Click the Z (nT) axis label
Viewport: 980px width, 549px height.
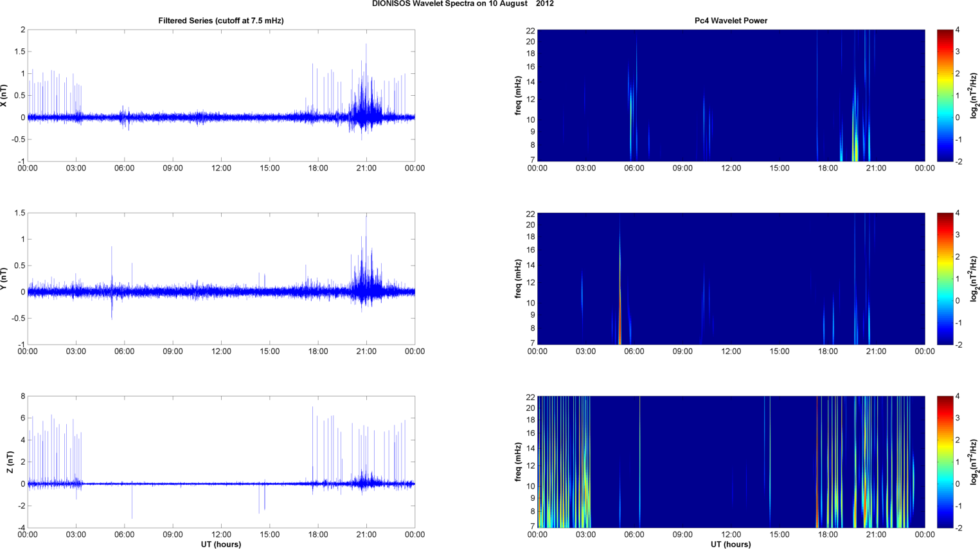point(10,462)
